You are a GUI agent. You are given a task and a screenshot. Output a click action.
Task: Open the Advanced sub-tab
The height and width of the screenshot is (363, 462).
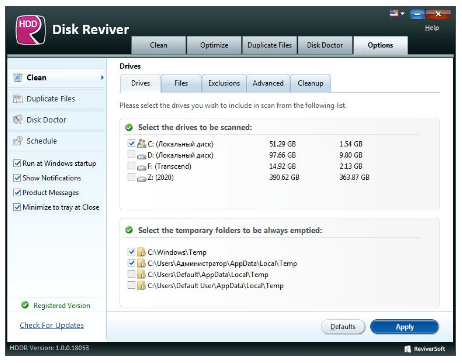(268, 83)
